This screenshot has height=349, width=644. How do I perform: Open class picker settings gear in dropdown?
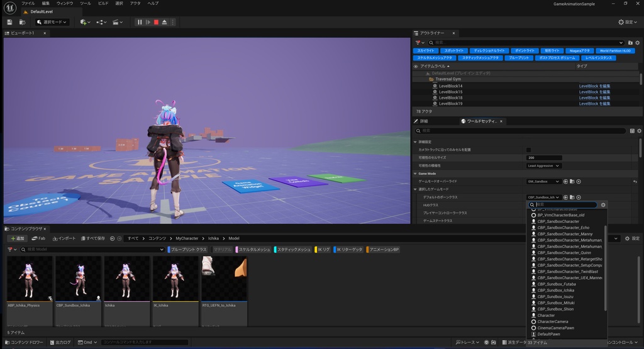point(603,205)
